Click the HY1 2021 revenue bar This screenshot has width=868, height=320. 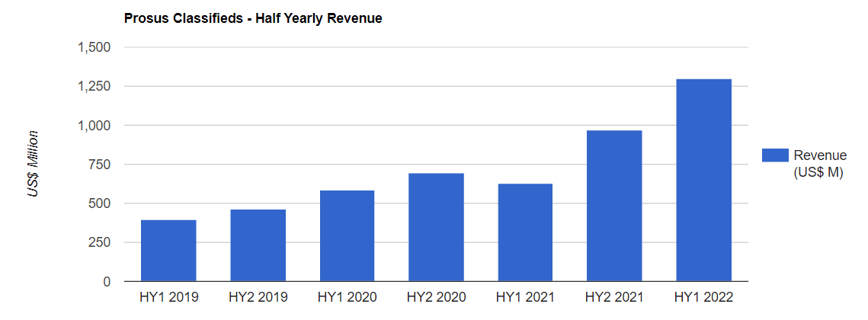(x=525, y=232)
